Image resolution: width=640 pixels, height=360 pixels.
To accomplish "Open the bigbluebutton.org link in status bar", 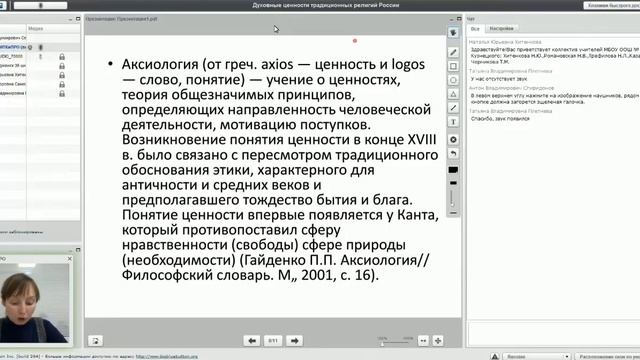I will 167,356.
